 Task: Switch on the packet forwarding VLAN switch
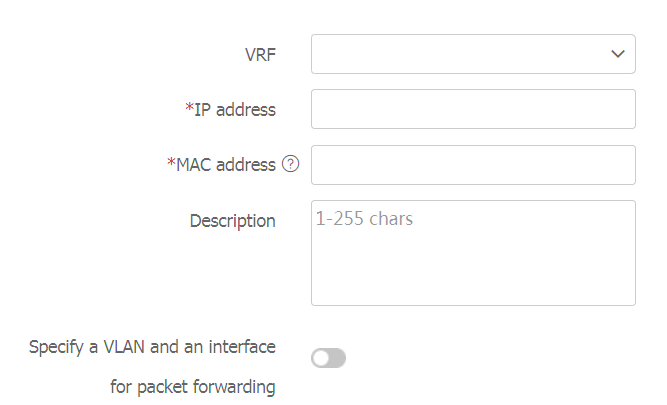click(x=328, y=358)
